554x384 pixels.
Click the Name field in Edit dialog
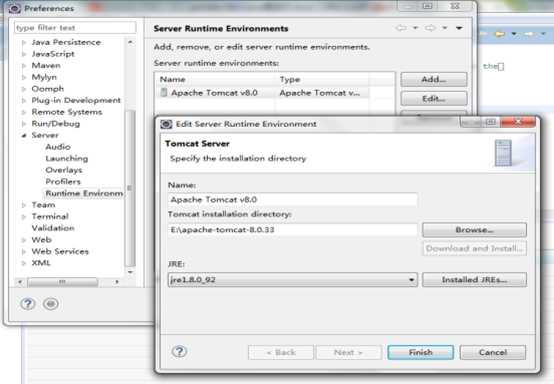click(x=293, y=200)
